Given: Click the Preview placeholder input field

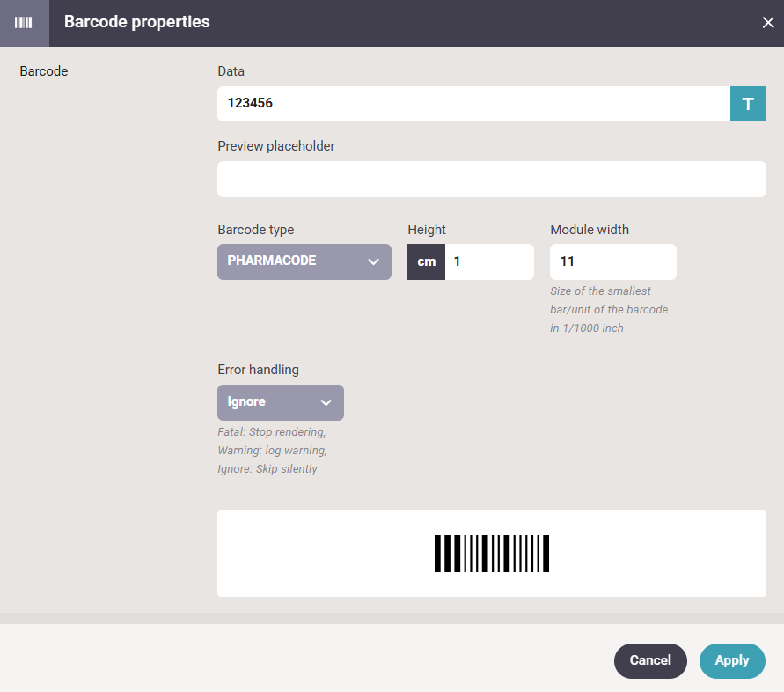Looking at the screenshot, I should pyautogui.click(x=492, y=179).
